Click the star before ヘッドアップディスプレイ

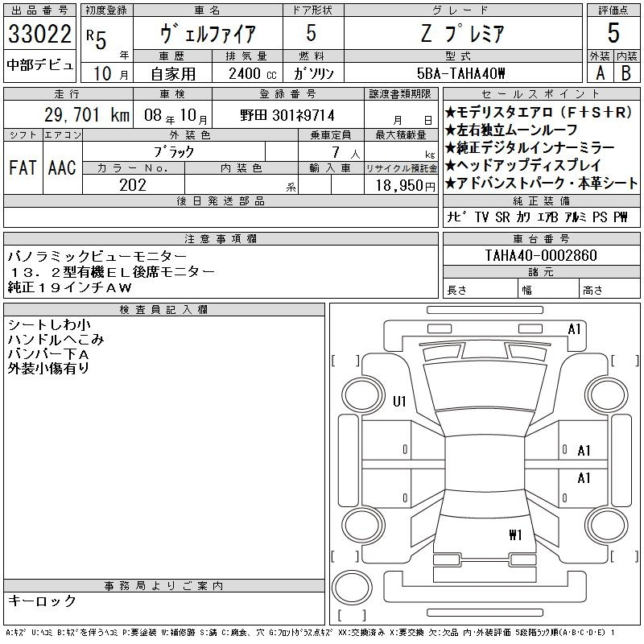point(451,165)
